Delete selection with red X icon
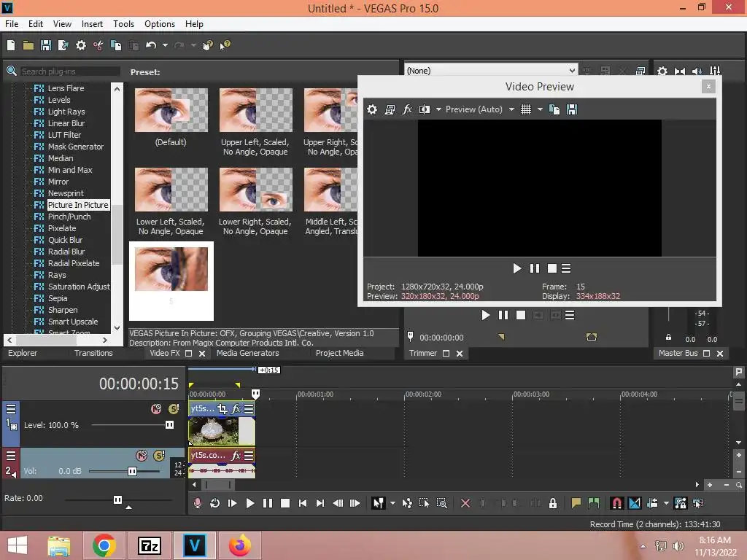Image resolution: width=747 pixels, height=560 pixels. click(465, 503)
